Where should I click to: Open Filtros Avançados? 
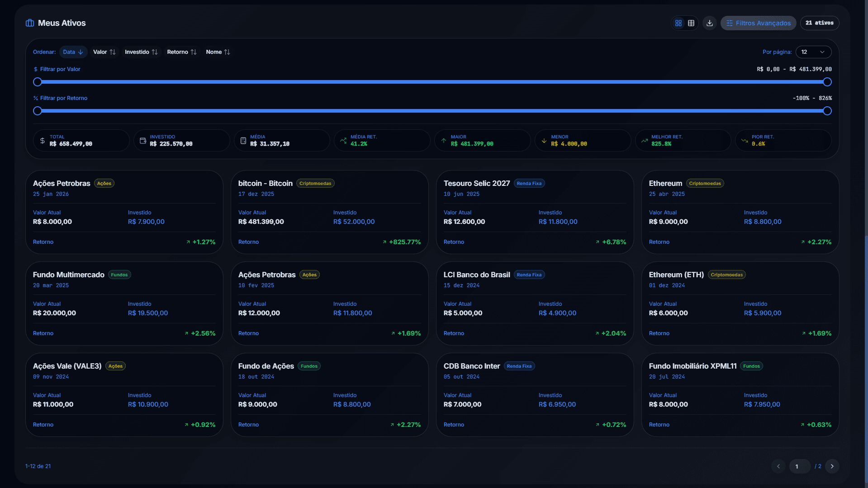coord(758,23)
